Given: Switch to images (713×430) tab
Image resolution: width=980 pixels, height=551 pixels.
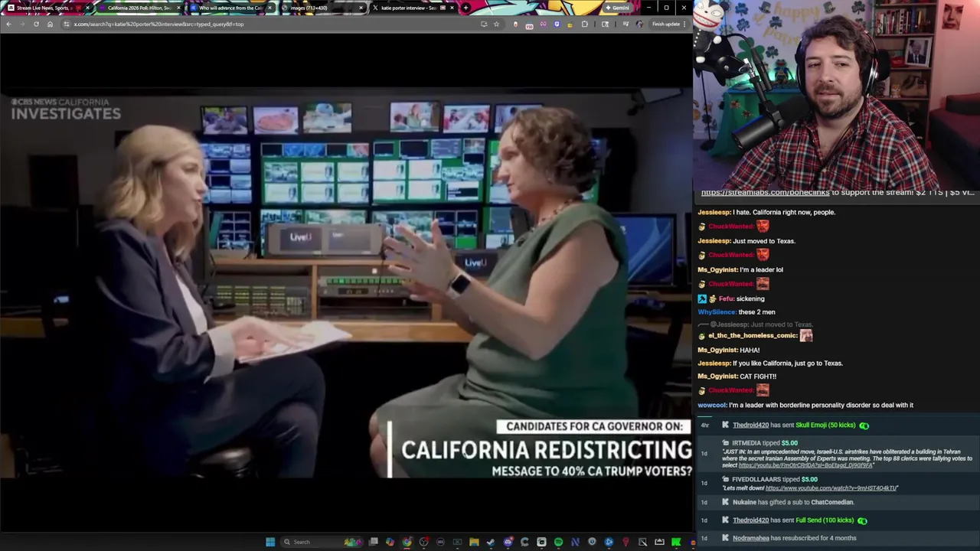Looking at the screenshot, I should (322, 8).
